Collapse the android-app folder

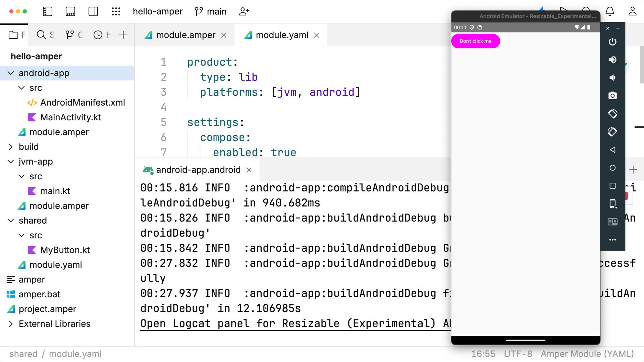click(x=11, y=73)
